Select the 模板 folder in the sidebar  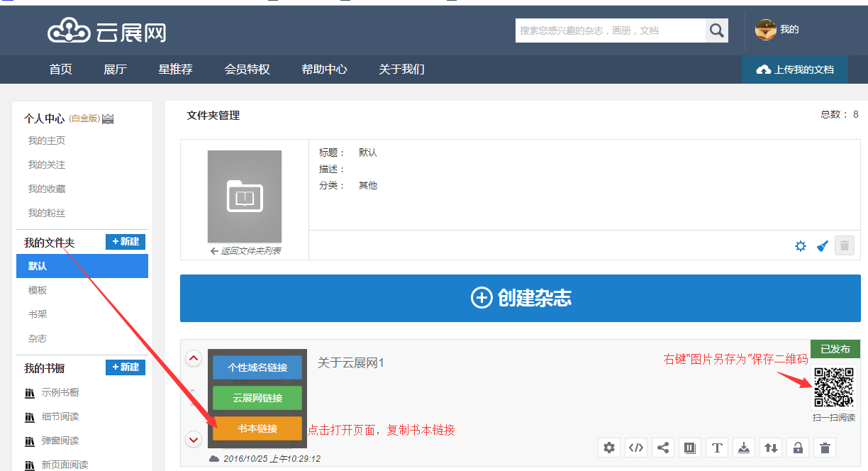tap(38, 290)
